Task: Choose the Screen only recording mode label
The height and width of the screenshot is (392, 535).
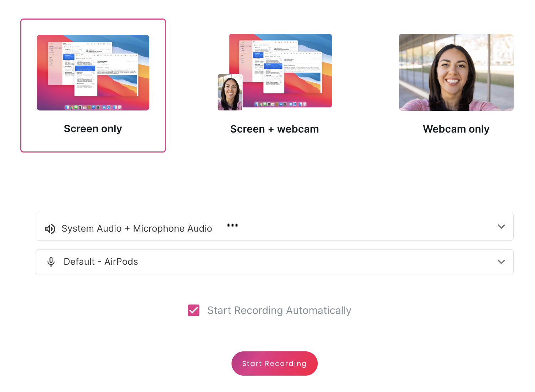Action: point(93,129)
